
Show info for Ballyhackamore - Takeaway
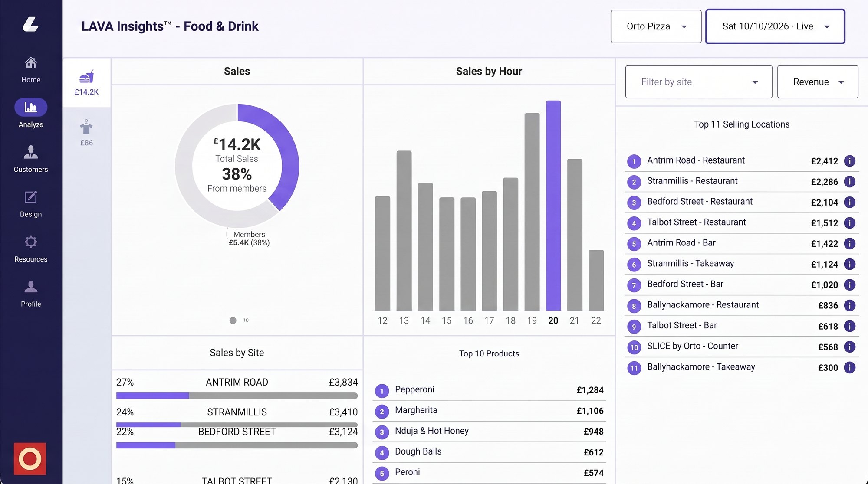coord(850,367)
